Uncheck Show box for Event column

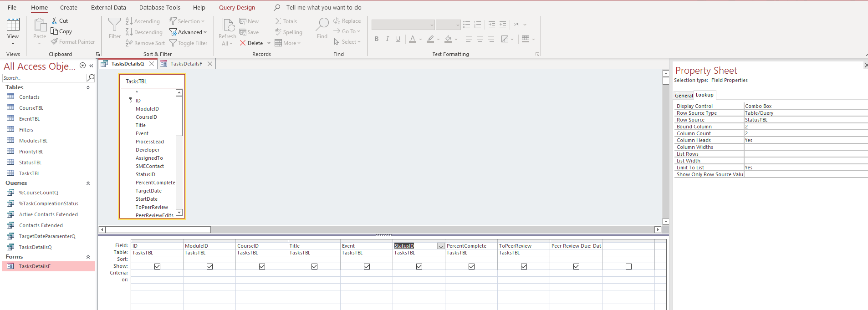click(x=367, y=266)
